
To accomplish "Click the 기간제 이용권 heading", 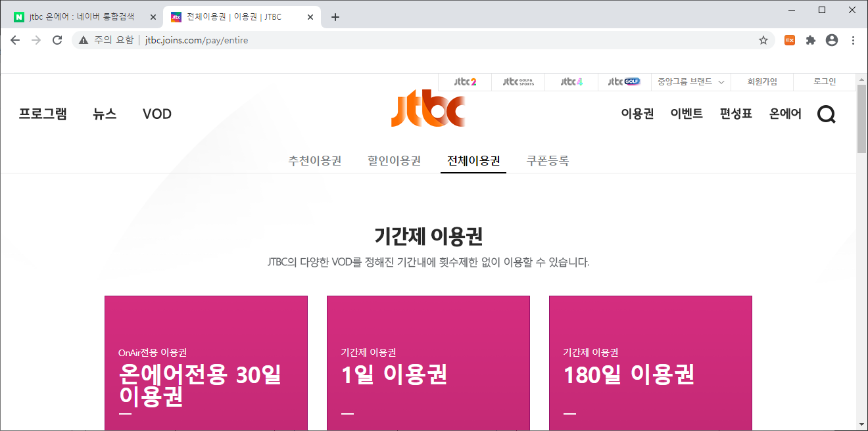I will pos(429,237).
